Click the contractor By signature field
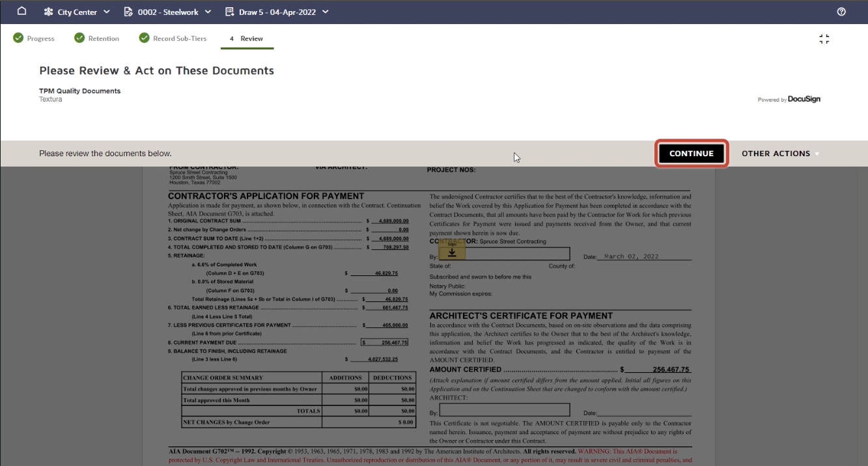The width and height of the screenshot is (868, 466). (505, 254)
